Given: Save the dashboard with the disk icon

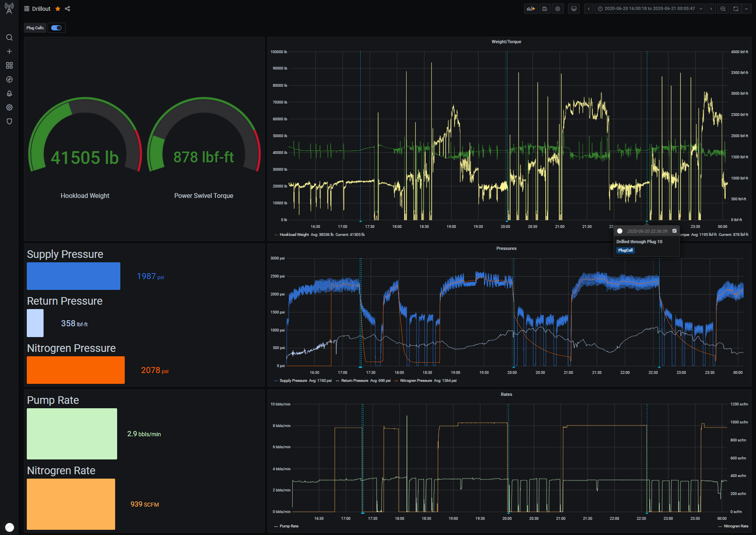Looking at the screenshot, I should click(545, 9).
